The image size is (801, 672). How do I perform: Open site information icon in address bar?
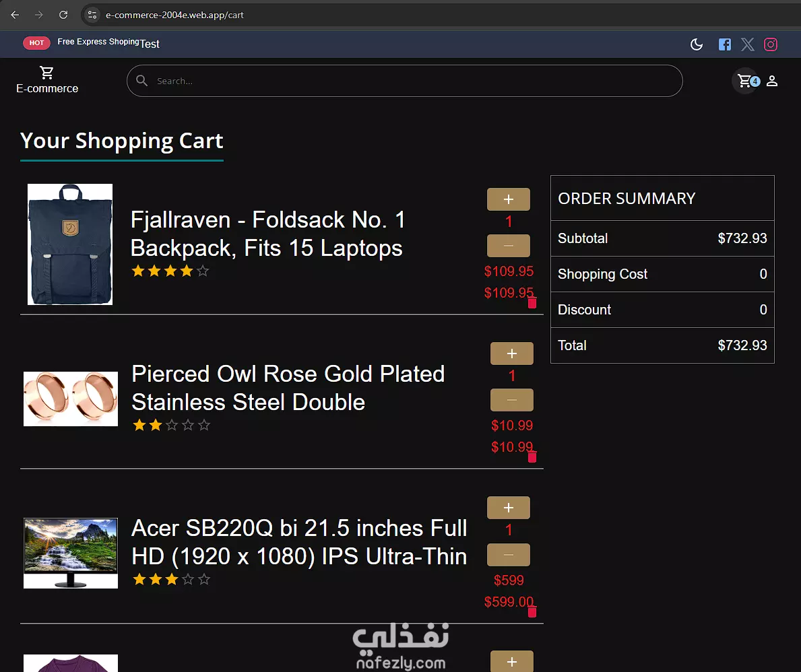point(92,15)
